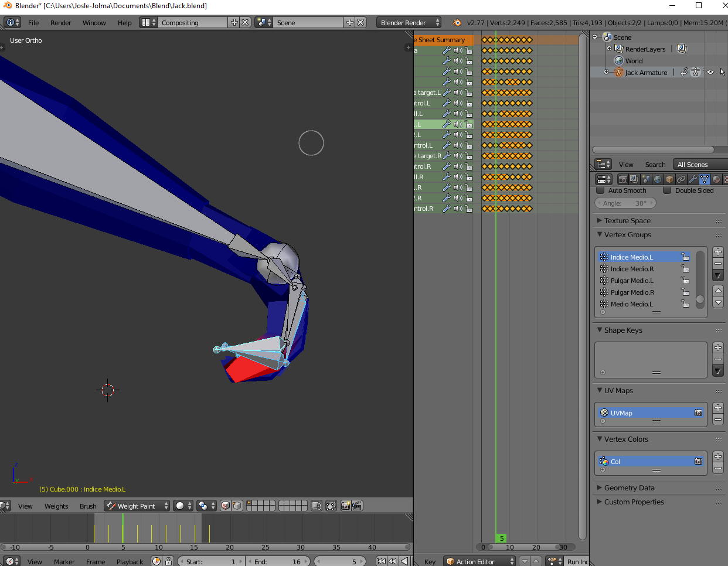Open the World properties tab (globe icon)
The width and height of the screenshot is (728, 566).
(x=658, y=179)
